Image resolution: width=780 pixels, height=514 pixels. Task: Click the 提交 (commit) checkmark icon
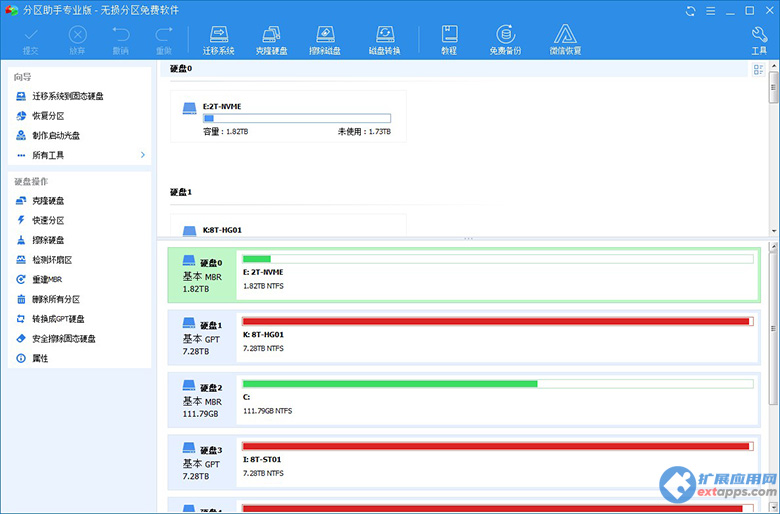[x=31, y=35]
